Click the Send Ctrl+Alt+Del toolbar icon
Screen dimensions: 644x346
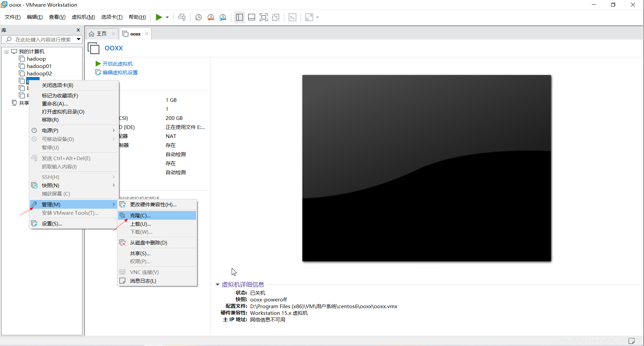coord(182,17)
